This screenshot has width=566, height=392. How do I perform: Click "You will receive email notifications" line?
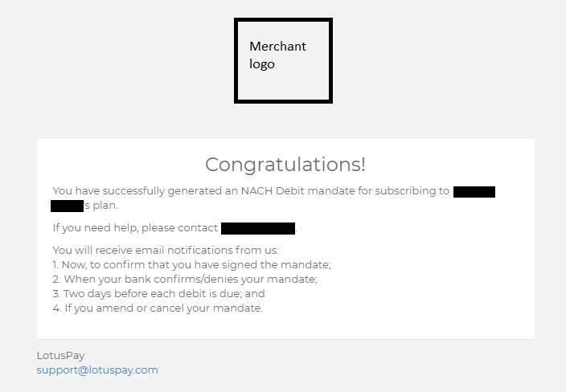coord(165,250)
